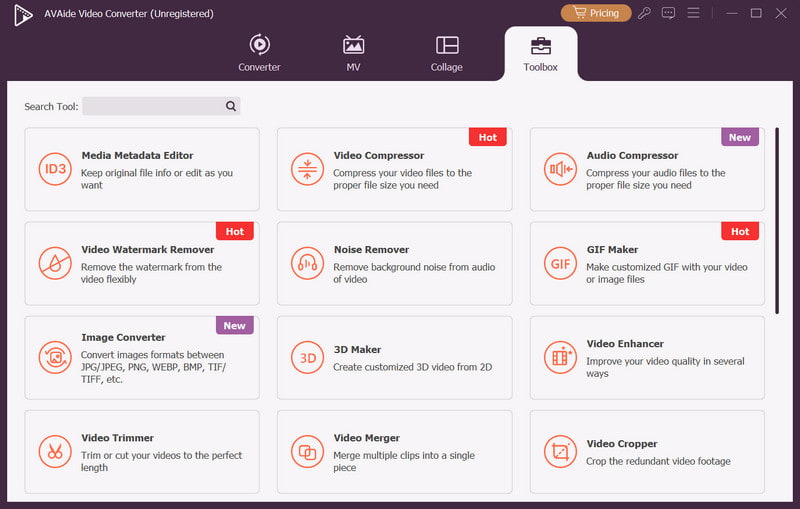The width and height of the screenshot is (800, 509).
Task: Open the feedback chat icon
Action: tap(668, 13)
